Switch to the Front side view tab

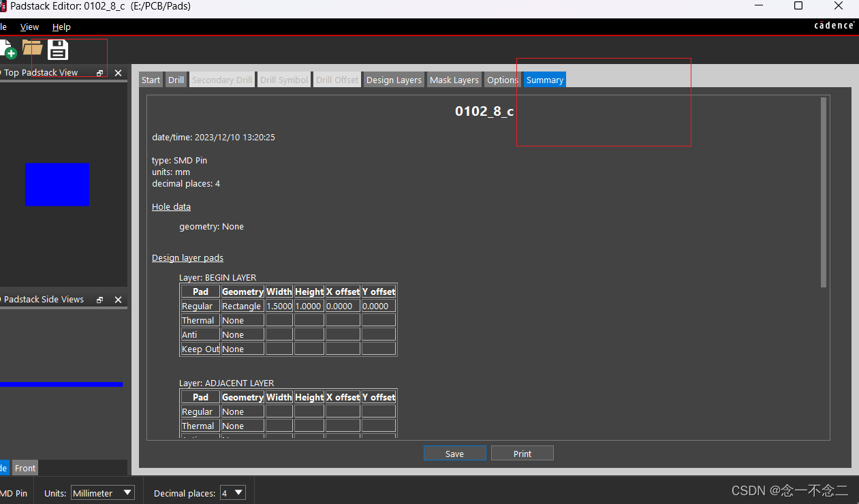pyautogui.click(x=25, y=468)
